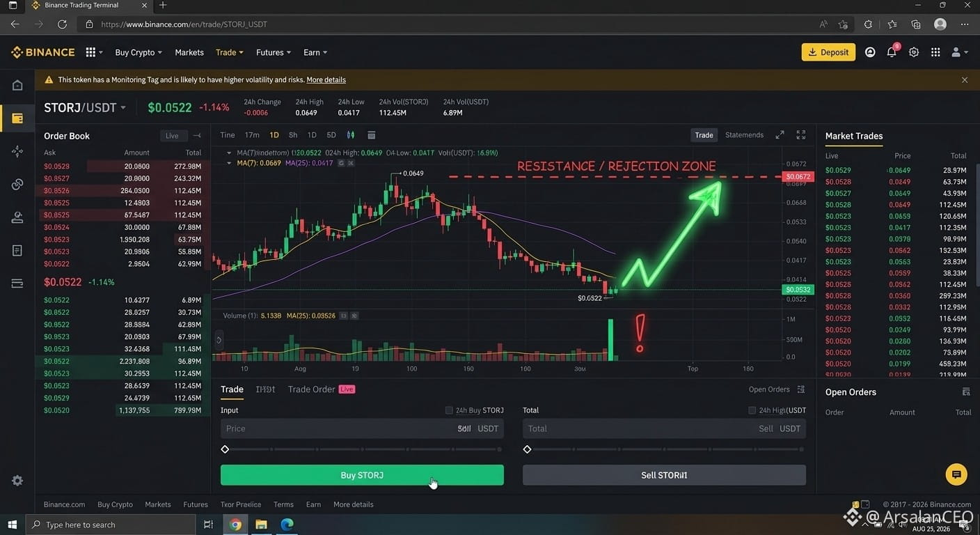
Task: Expand the STORJ/USDT pair selector
Action: point(85,107)
